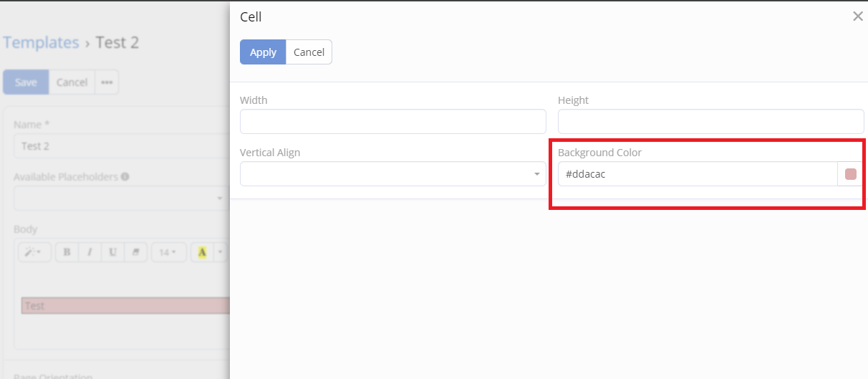The width and height of the screenshot is (868, 379).
Task: Go to Templates breadcrumb link
Action: click(x=41, y=42)
